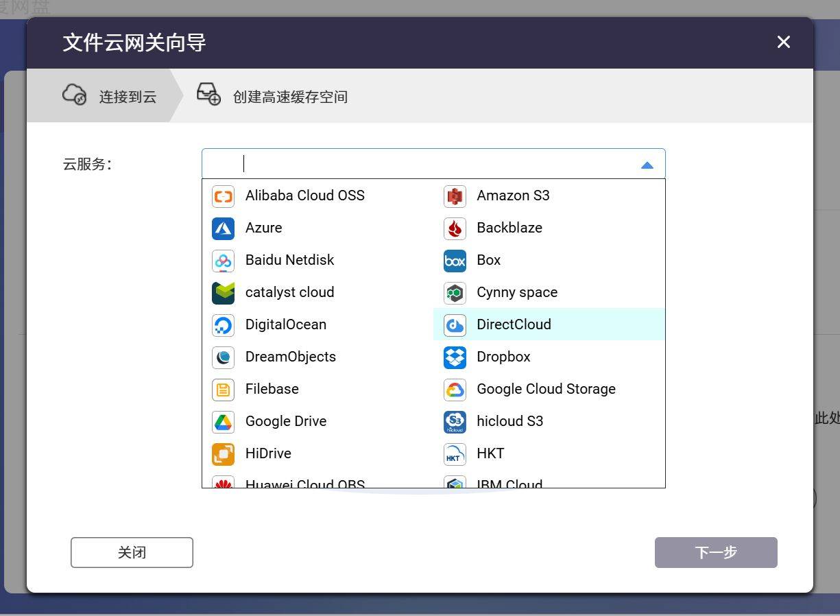Click the Amazon S3 icon
The height and width of the screenshot is (616, 840).
(455, 196)
